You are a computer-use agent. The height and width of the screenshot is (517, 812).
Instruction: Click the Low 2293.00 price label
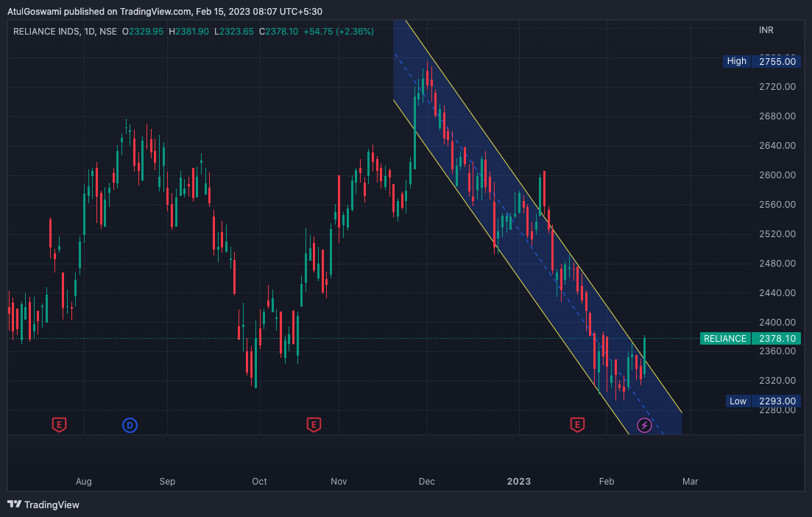[763, 401]
